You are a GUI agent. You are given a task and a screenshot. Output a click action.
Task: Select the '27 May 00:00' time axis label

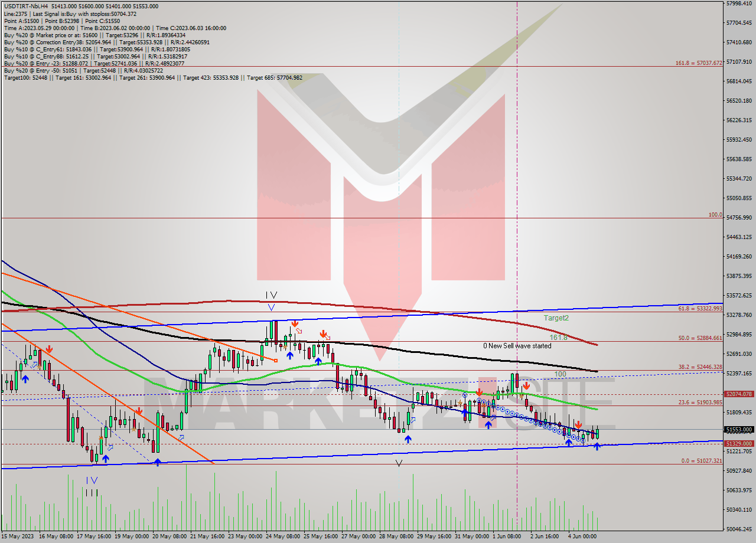click(x=360, y=537)
